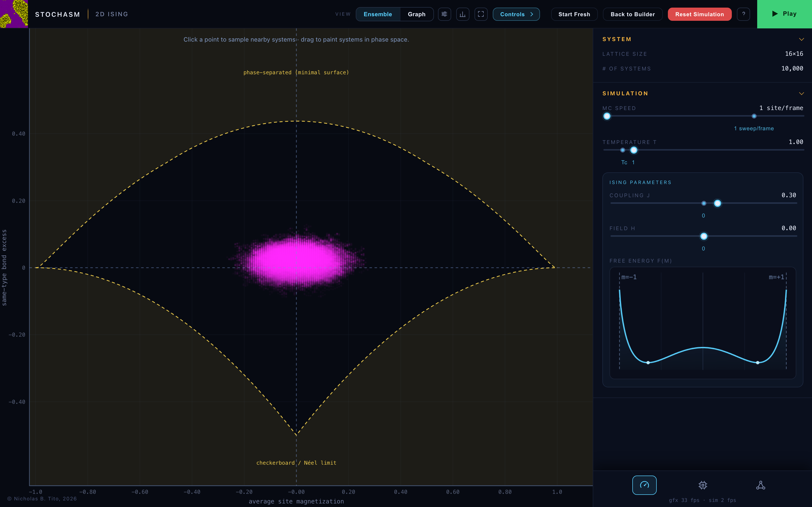Switch view to Ensemble

click(x=378, y=14)
